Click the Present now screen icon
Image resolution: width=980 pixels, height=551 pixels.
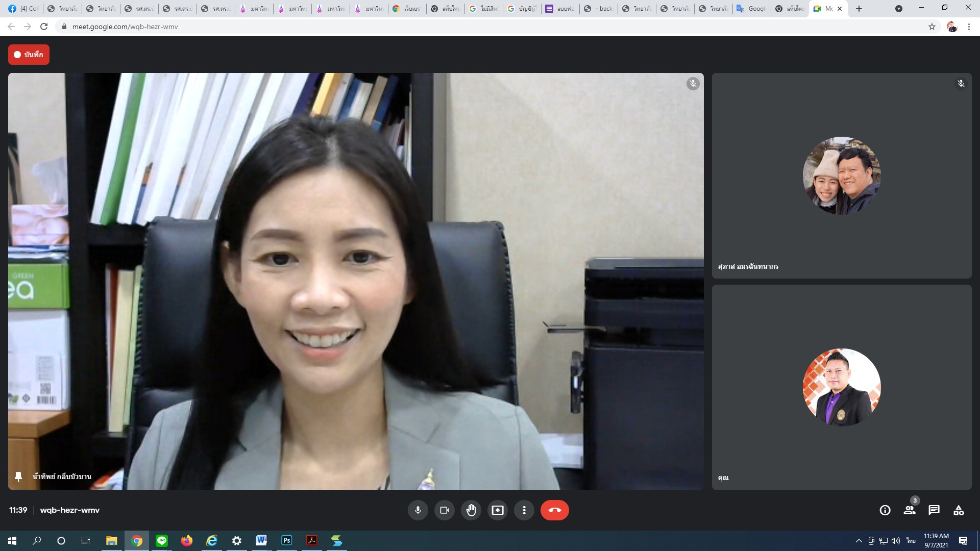(498, 510)
